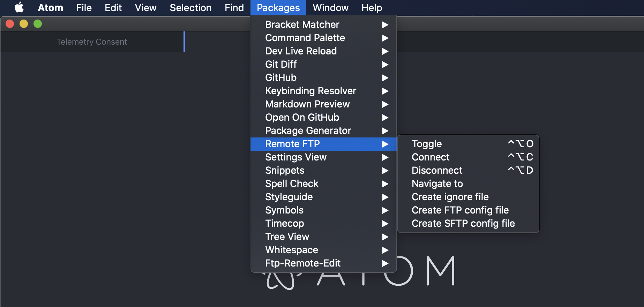
Task: Close the Atom window with red button
Action: [x=10, y=24]
